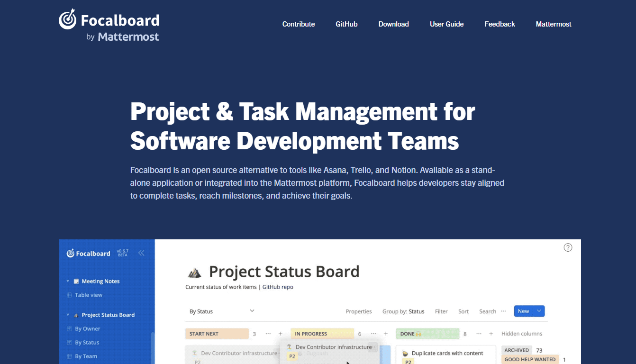Click the By Team board icon

click(x=69, y=356)
